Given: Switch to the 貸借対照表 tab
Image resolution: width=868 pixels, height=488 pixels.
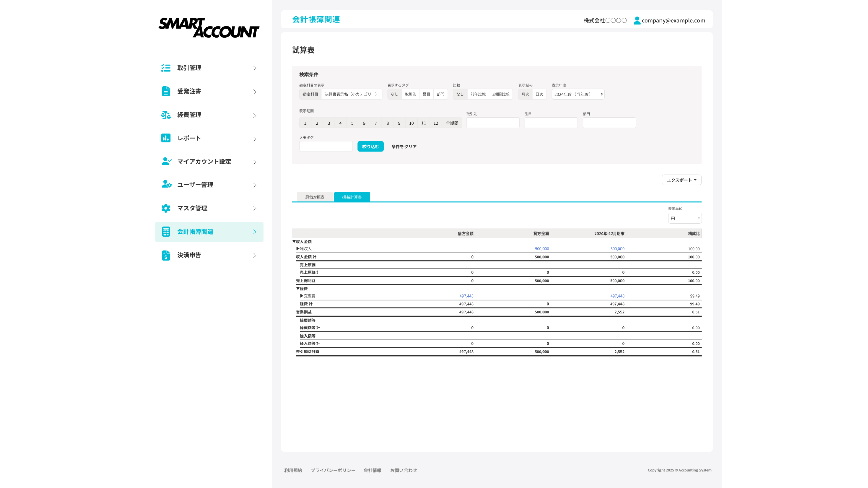Looking at the screenshot, I should 315,197.
